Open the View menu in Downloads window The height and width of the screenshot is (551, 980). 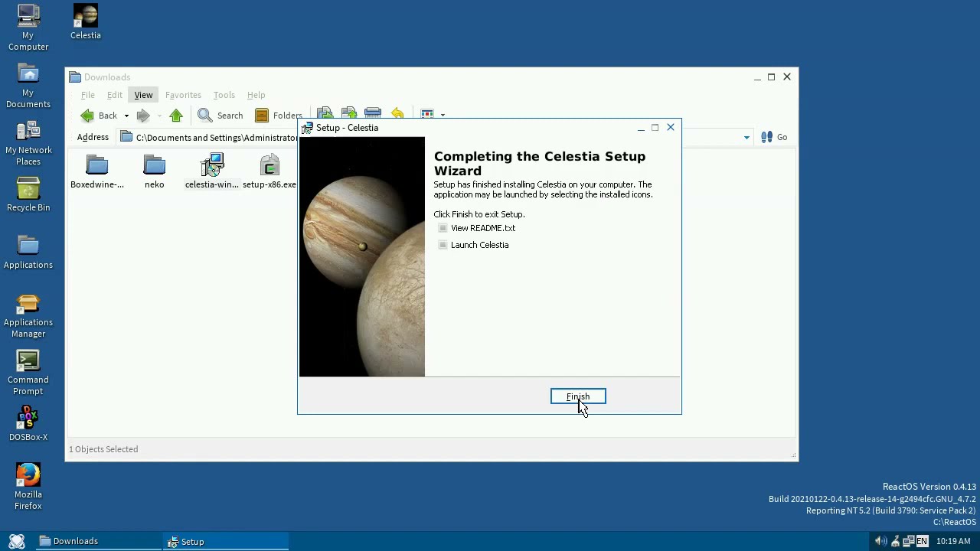tap(143, 95)
